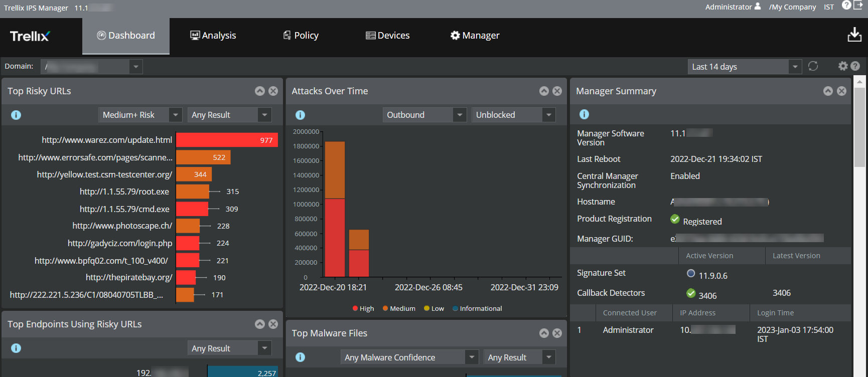Show info for Top Endpoints panel

point(16,348)
